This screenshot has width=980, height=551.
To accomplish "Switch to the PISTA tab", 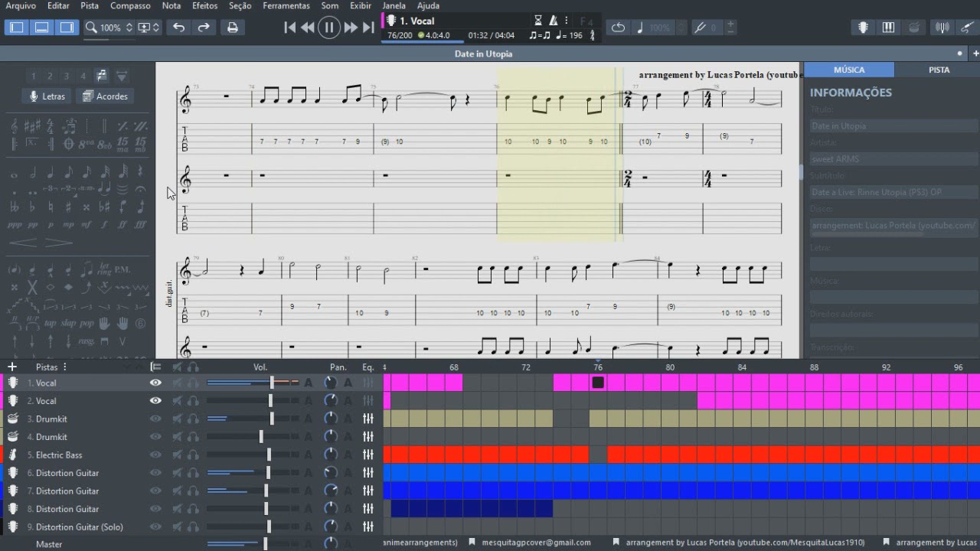I will point(939,70).
